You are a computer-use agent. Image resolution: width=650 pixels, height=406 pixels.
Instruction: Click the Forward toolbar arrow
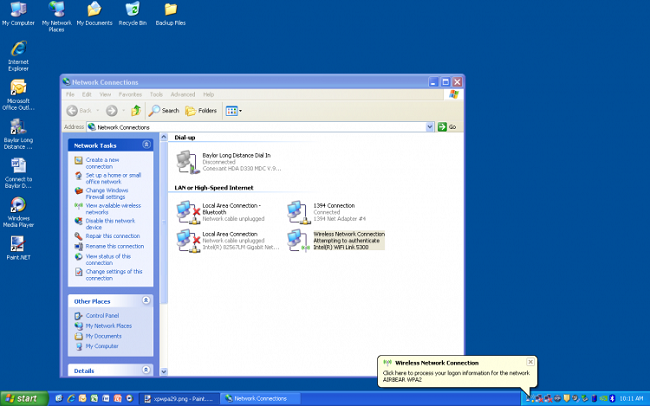coord(112,111)
